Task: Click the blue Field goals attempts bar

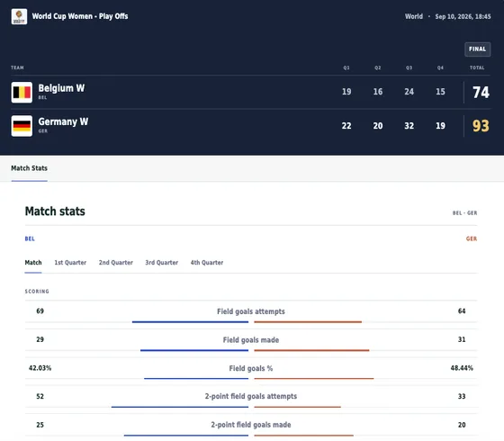Action: (x=190, y=322)
